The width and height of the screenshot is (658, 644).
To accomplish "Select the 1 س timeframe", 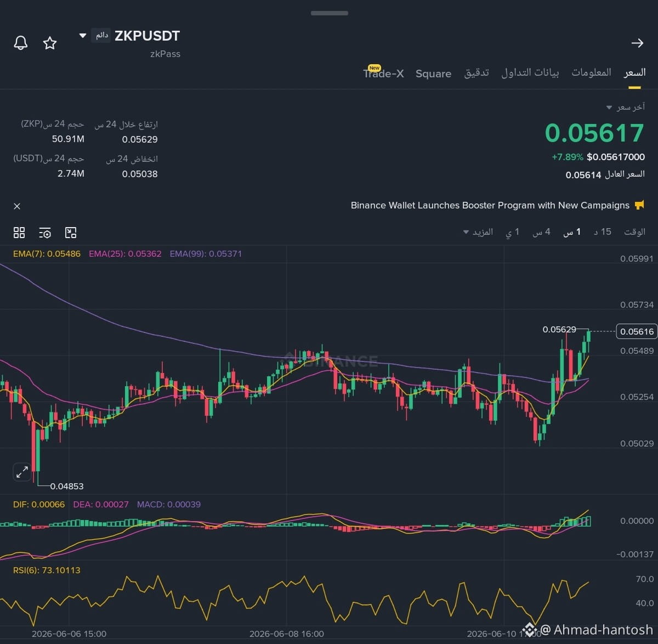I will click(572, 232).
